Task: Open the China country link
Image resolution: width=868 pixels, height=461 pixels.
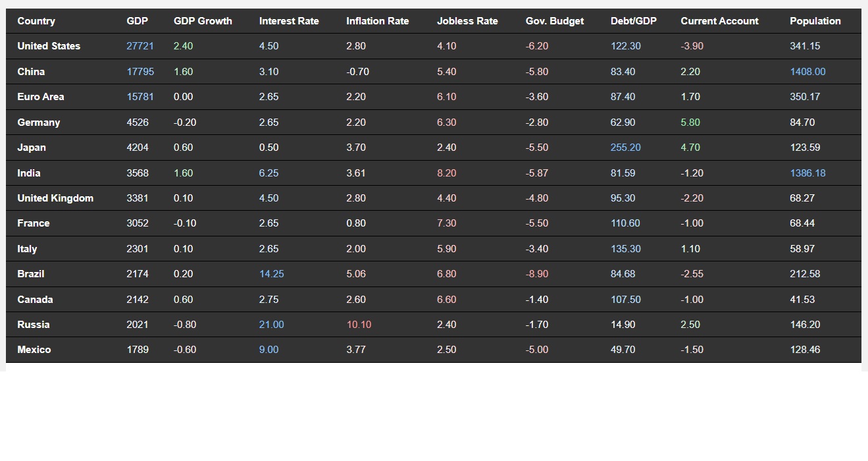Action: click(x=31, y=72)
